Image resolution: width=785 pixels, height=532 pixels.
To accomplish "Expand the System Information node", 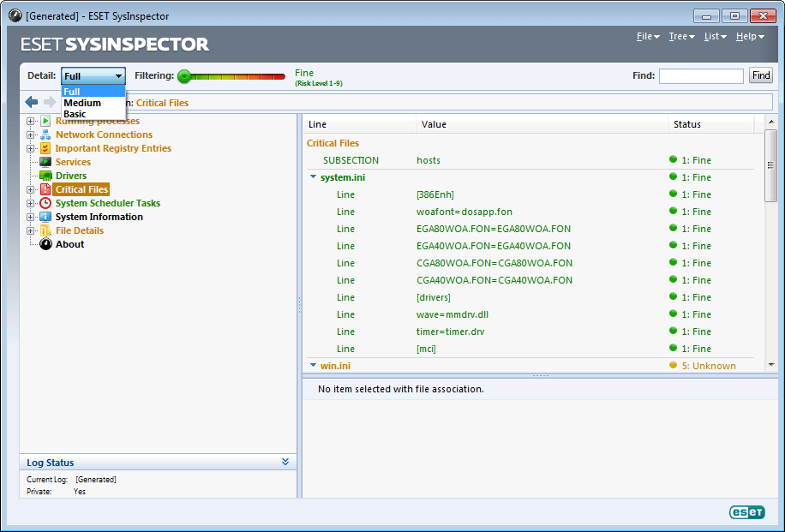I will tap(31, 218).
